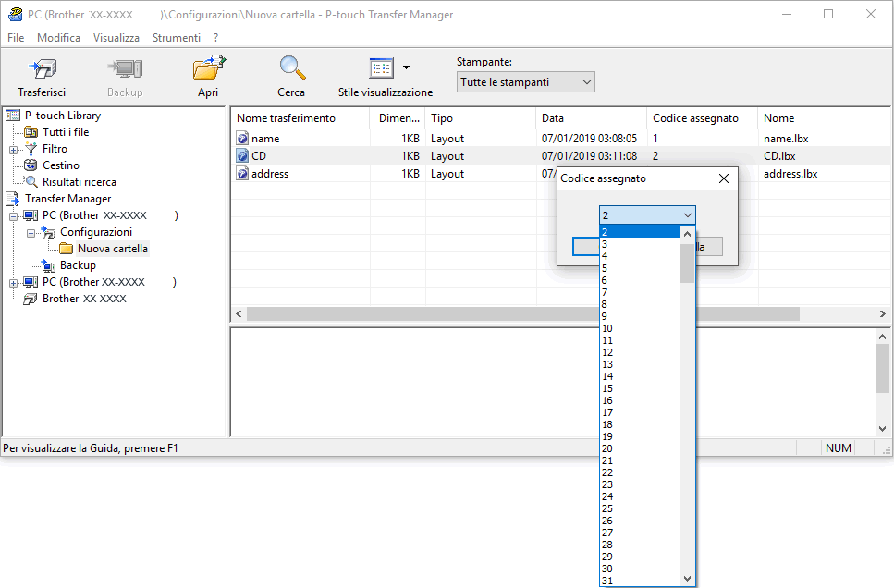Select the Configurazioni tree item
894x588 pixels.
point(96,231)
